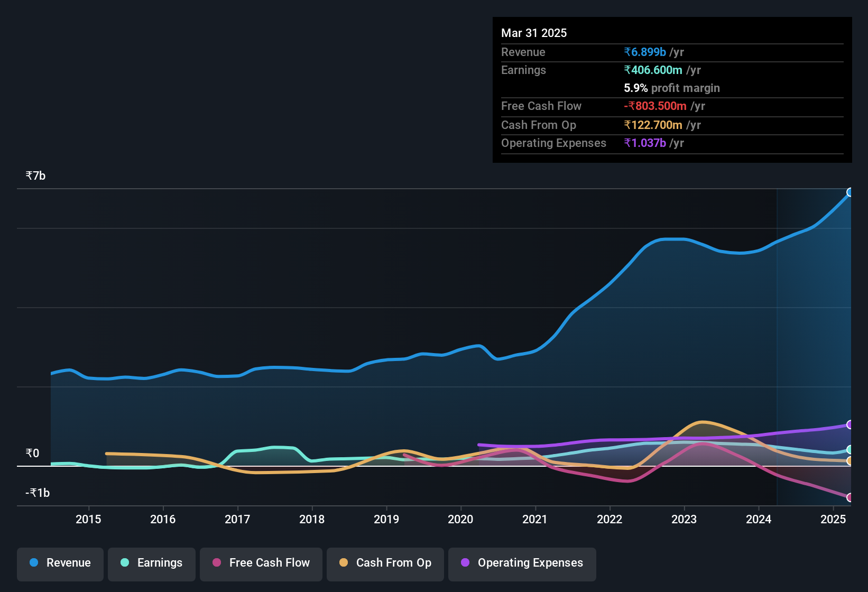The width and height of the screenshot is (868, 592).
Task: Toggle Free Cash Flow visibility in the legend
Action: (261, 563)
